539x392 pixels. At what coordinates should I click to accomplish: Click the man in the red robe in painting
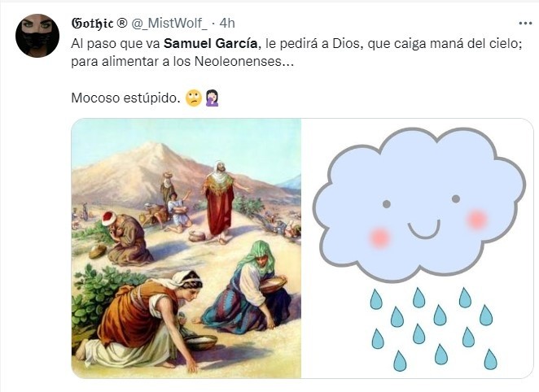[x=220, y=202]
